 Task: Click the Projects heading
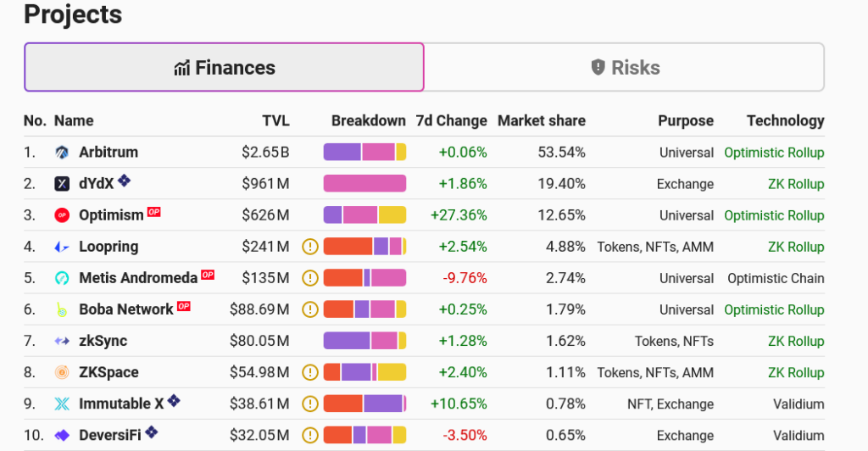(73, 14)
